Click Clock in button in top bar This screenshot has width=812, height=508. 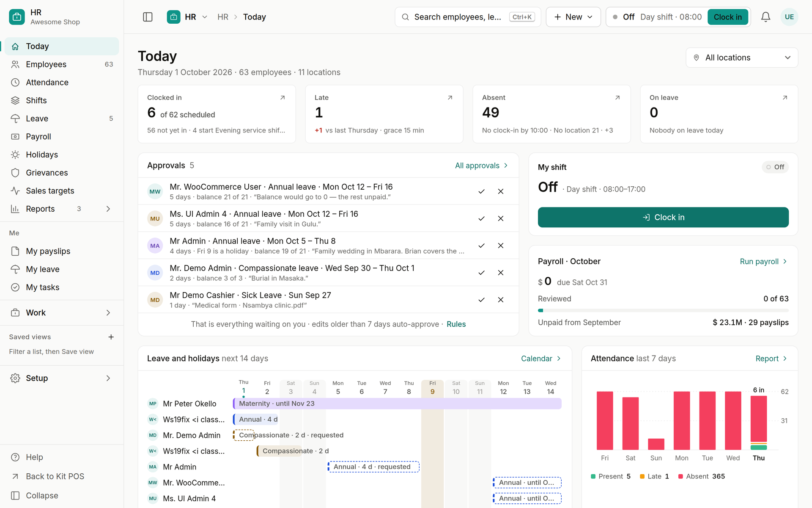[x=728, y=17]
